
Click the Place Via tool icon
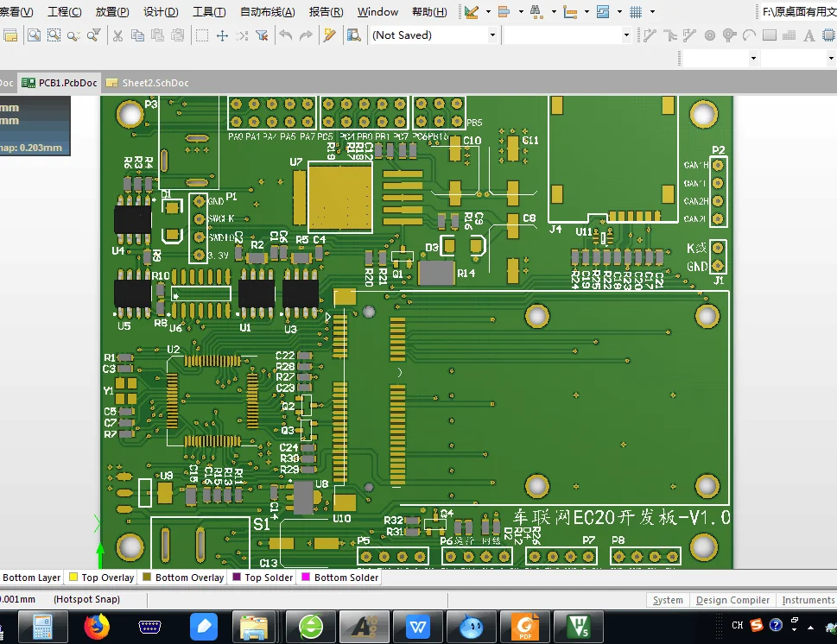coord(728,35)
